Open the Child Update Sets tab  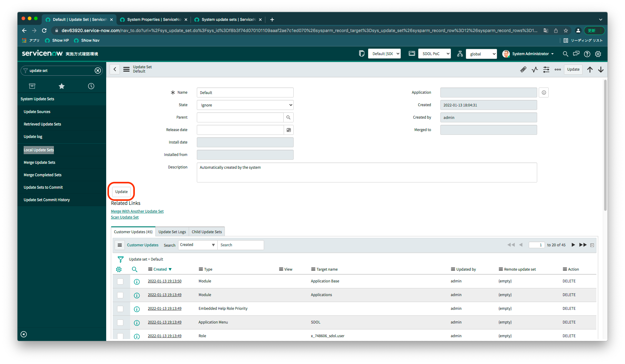tap(206, 231)
